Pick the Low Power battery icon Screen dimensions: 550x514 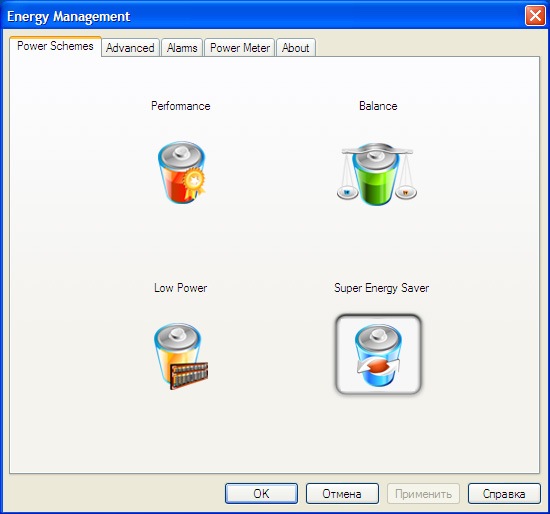(181, 356)
